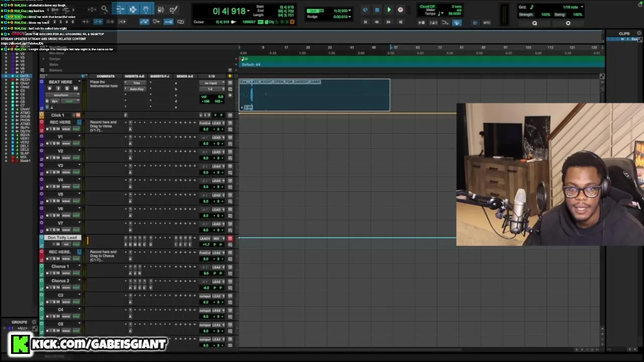Viewport: 644px width, 362px height.
Task: Open BEAT HERE no input selector
Action: click(211, 83)
